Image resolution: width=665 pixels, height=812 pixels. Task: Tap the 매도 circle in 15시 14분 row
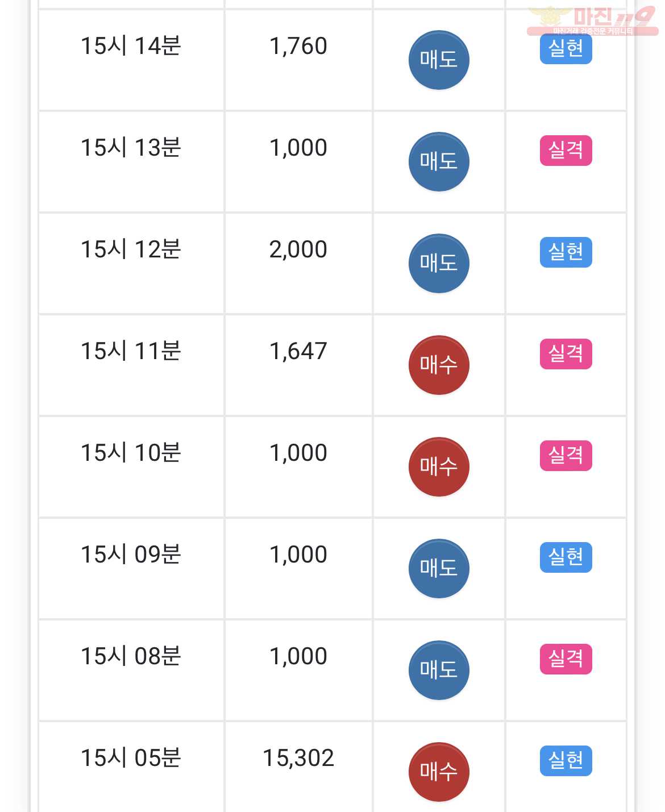click(439, 60)
